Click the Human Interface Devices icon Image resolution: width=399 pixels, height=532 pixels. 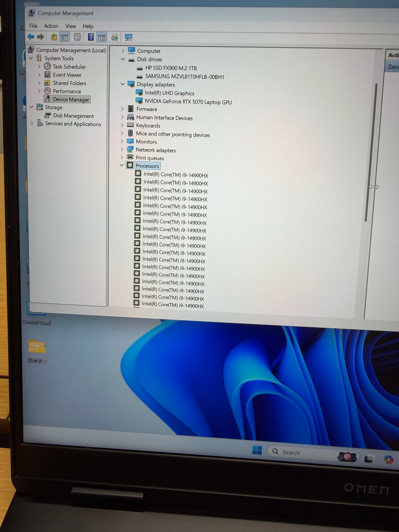pyautogui.click(x=131, y=117)
